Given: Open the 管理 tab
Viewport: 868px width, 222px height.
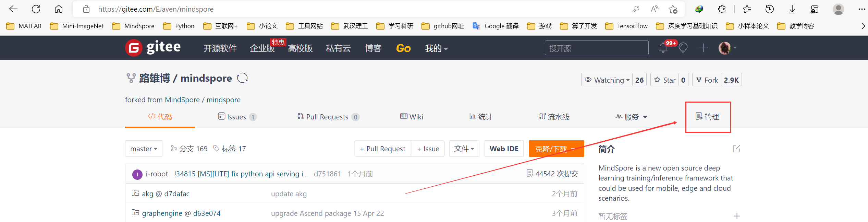Looking at the screenshot, I should (708, 117).
